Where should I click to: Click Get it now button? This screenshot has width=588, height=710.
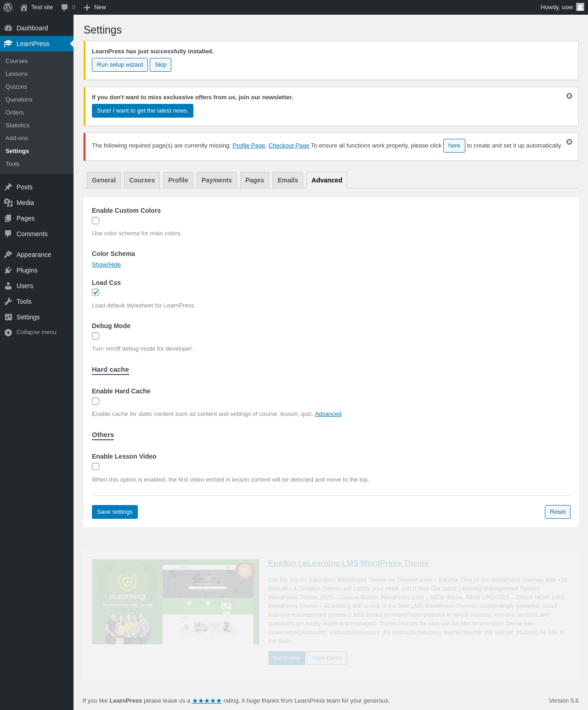(287, 658)
